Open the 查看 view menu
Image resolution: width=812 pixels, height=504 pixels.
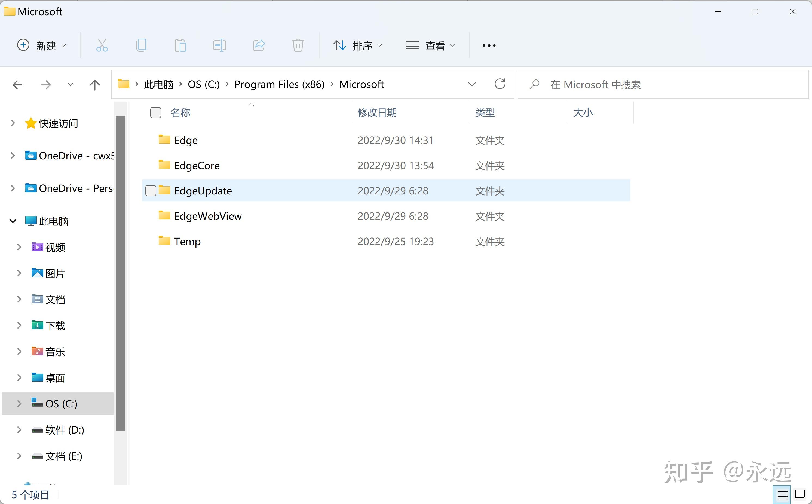click(430, 45)
